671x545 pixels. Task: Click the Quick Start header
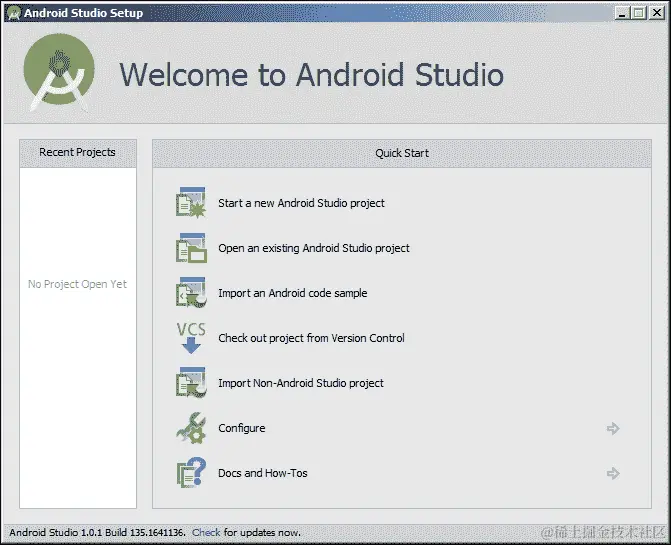click(x=402, y=153)
